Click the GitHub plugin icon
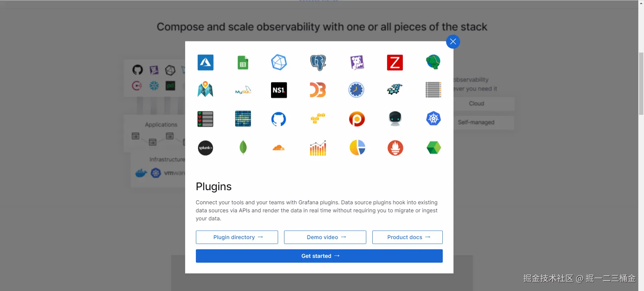This screenshot has width=644, height=291. [279, 119]
